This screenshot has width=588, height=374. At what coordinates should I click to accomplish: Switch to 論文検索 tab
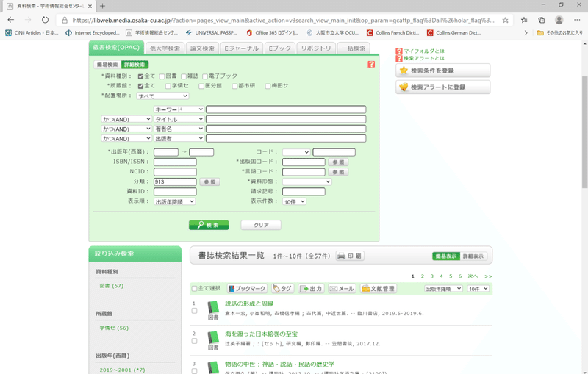[x=202, y=48]
